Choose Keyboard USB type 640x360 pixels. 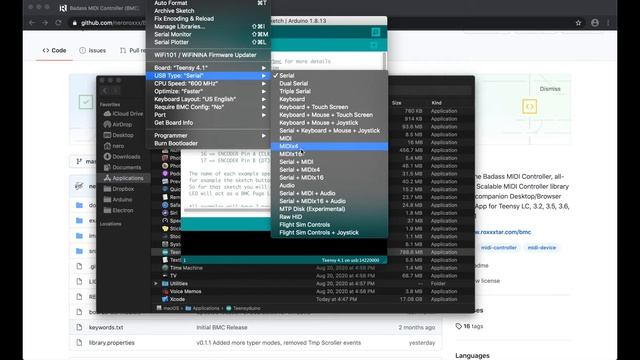pos(329,99)
